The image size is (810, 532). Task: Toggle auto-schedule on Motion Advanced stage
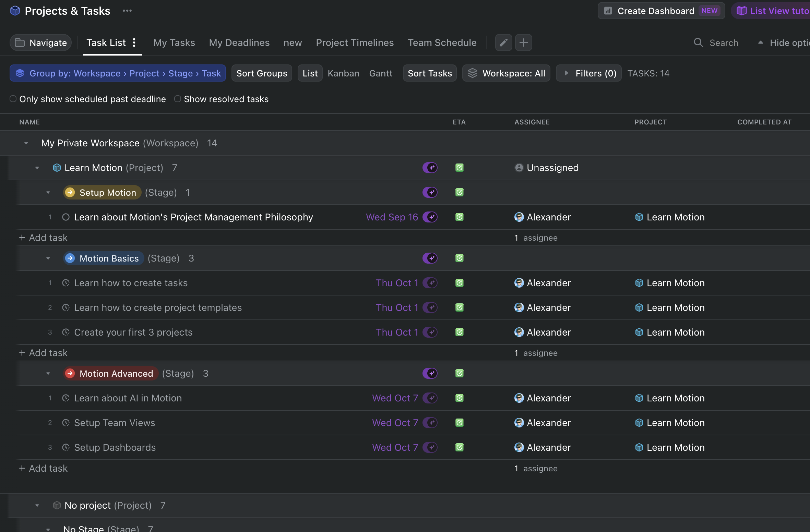(430, 373)
